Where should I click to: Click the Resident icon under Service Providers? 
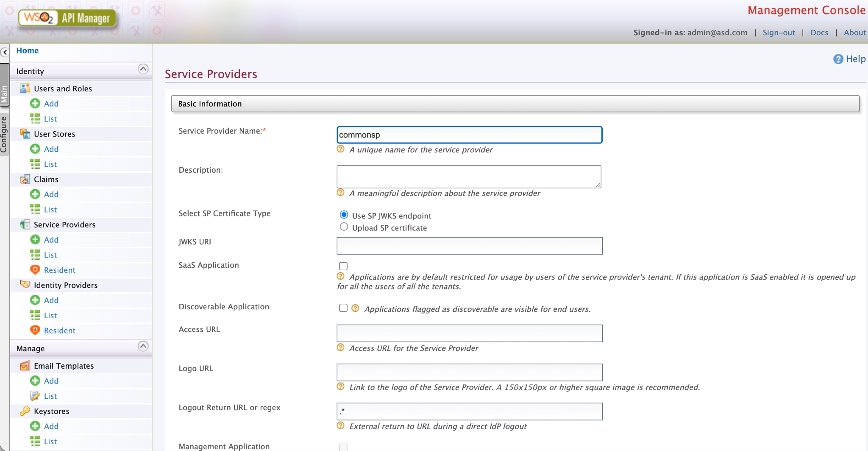[x=35, y=269]
